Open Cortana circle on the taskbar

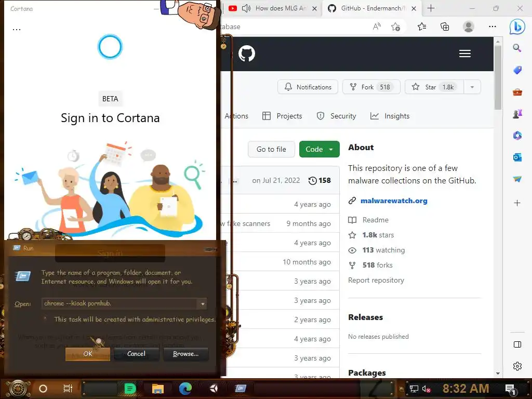(x=43, y=389)
